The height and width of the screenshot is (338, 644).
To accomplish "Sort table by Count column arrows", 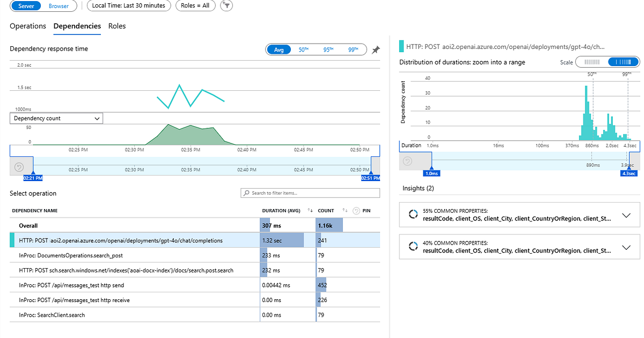I will 345,211.
